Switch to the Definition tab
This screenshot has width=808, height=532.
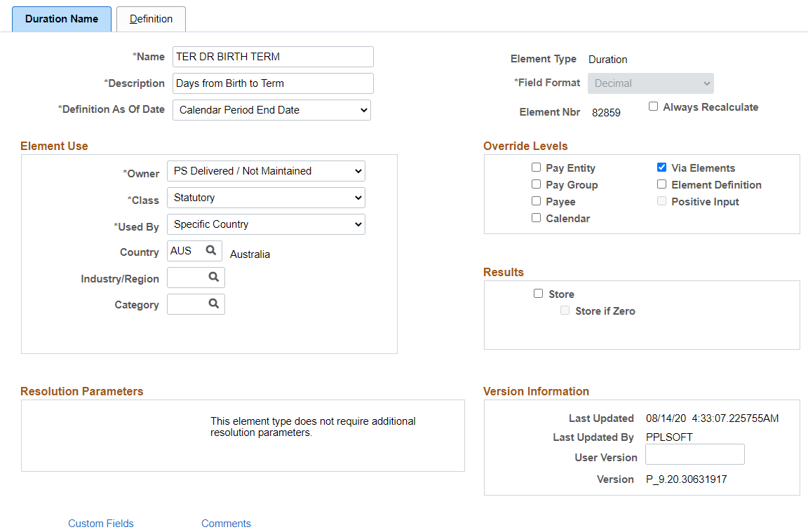tap(151, 19)
